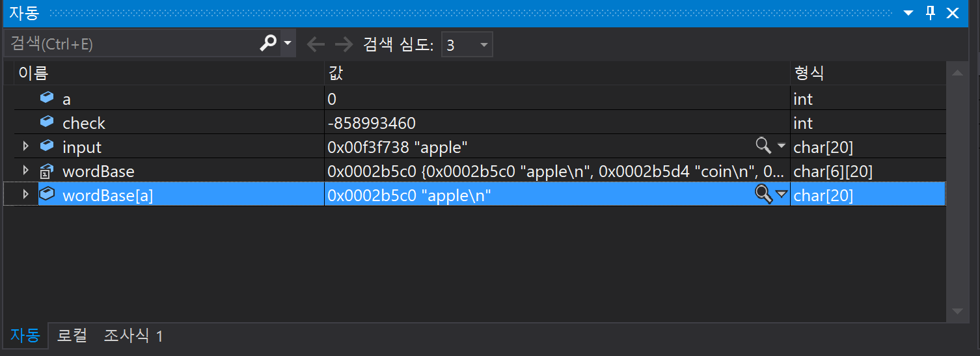Image resolution: width=980 pixels, height=356 pixels.
Task: Sort by the 형식 column header
Action: [868, 73]
